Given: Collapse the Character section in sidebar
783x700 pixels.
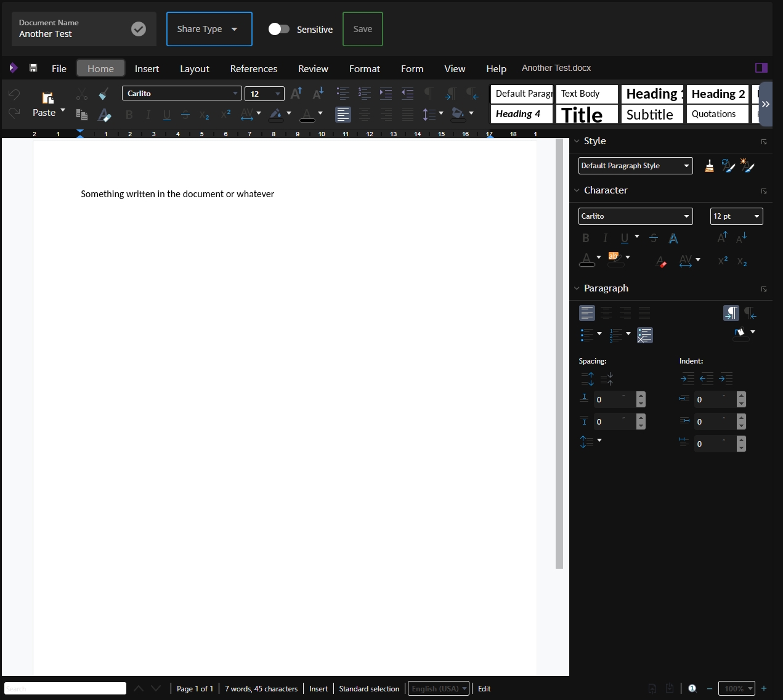Looking at the screenshot, I should [x=577, y=190].
